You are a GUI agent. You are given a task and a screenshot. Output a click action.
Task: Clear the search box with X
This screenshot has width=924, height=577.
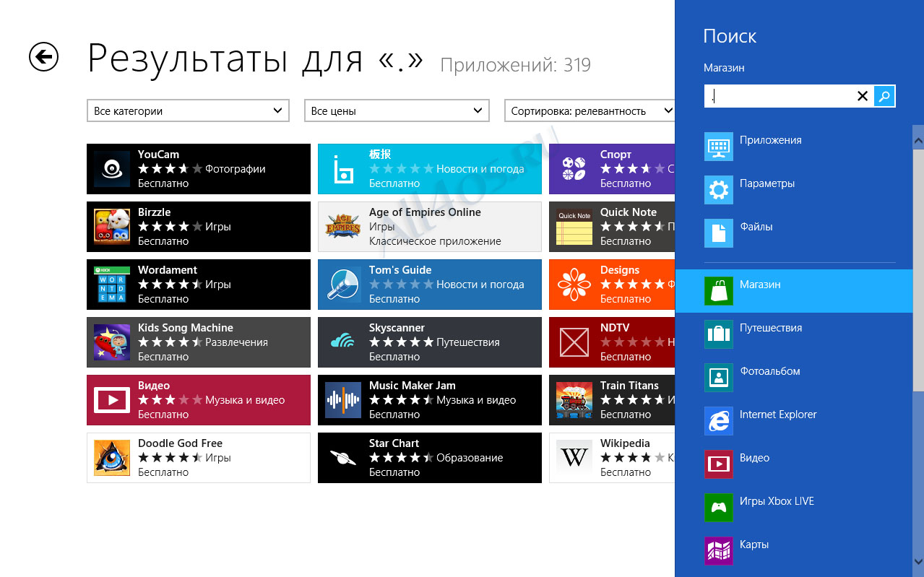(863, 96)
